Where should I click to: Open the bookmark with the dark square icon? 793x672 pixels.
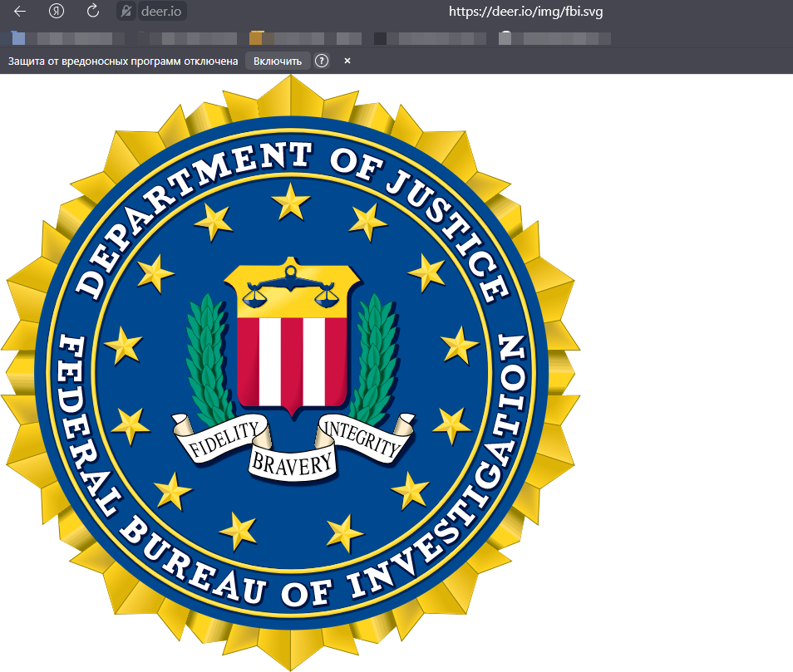click(430, 38)
